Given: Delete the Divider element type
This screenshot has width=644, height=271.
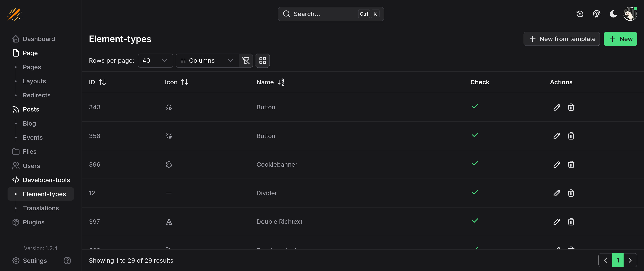Looking at the screenshot, I should 571,193.
